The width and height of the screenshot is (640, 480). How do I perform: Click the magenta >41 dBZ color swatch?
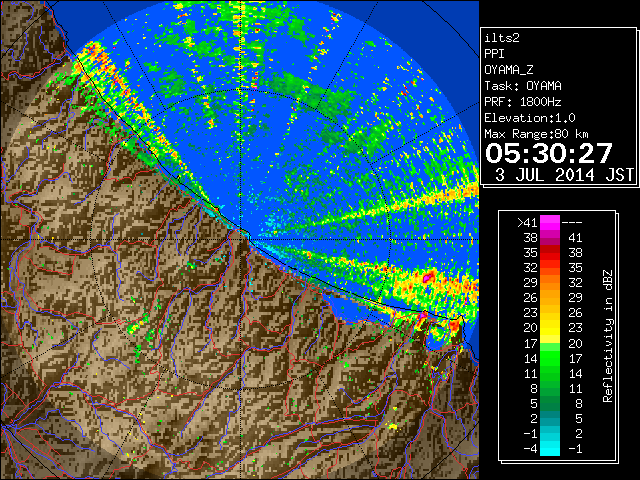click(550, 223)
